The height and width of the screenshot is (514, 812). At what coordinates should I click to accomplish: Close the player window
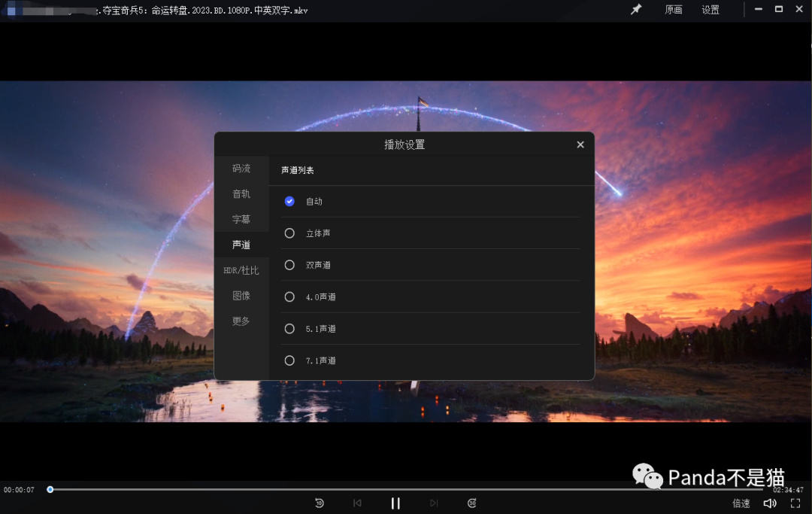click(799, 9)
